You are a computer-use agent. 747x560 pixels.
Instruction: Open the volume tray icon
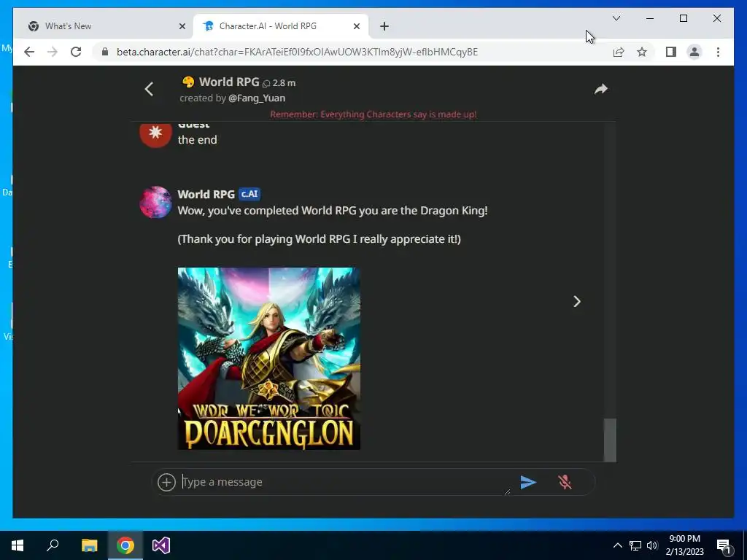[x=652, y=545]
